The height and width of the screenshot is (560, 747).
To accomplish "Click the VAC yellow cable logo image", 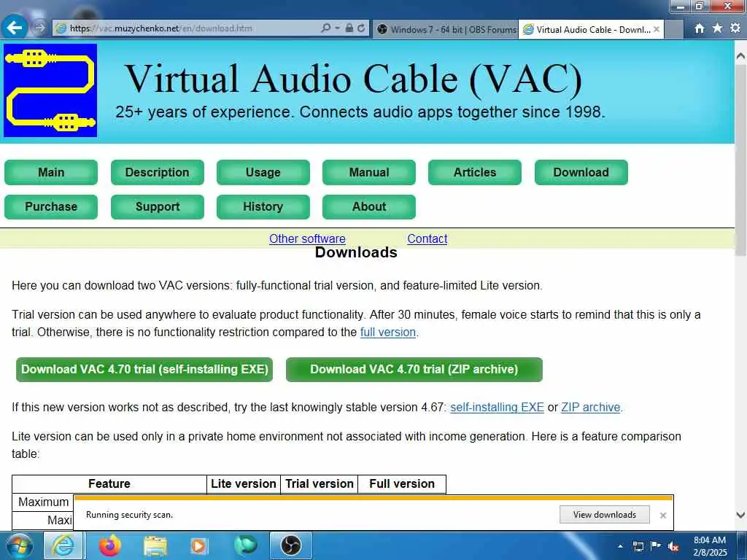I will pyautogui.click(x=50, y=90).
